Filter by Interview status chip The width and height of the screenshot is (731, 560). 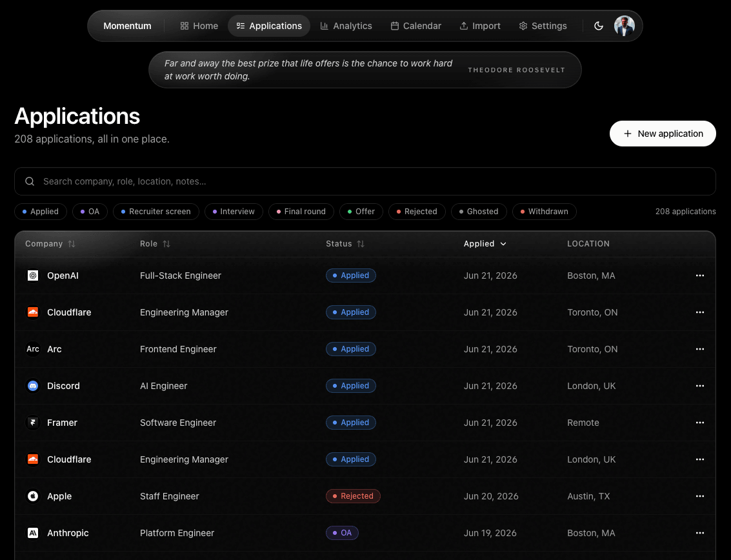pos(234,212)
